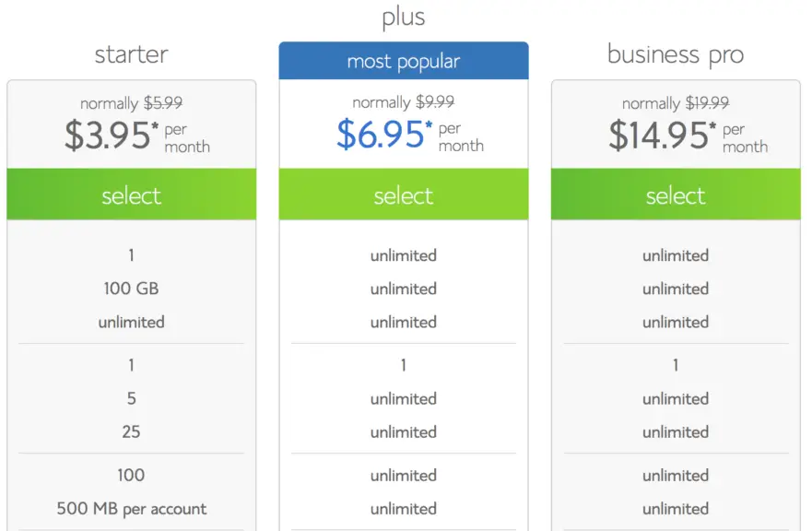The image size is (812, 531).
Task: Click the first unlimited in plus column
Action: click(404, 255)
